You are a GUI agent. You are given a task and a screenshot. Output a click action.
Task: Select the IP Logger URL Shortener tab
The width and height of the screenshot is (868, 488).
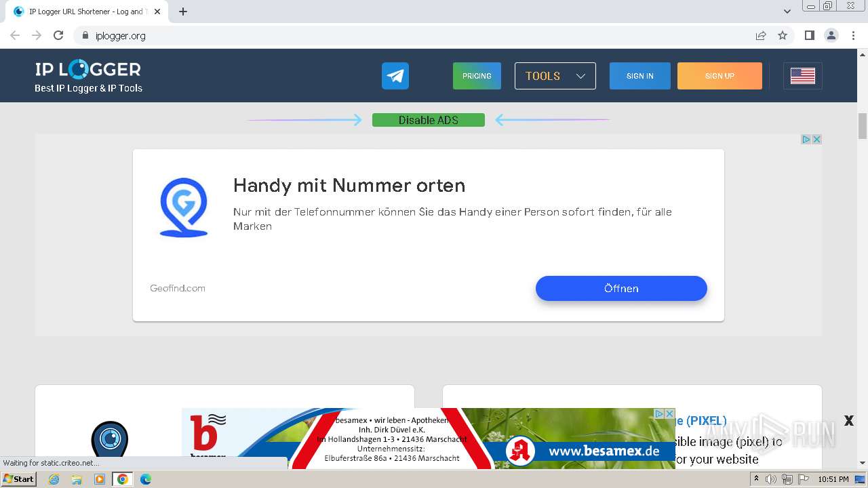(x=88, y=12)
